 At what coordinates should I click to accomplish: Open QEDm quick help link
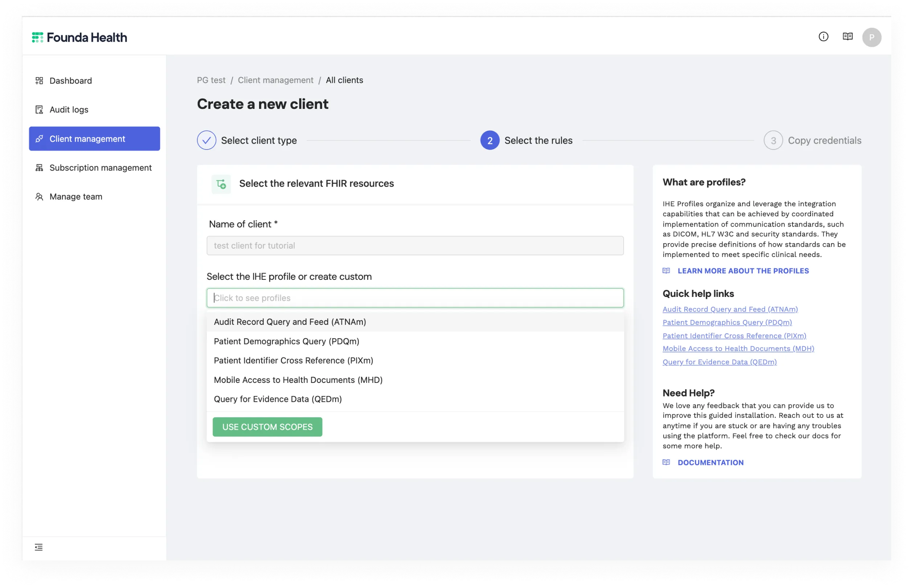click(719, 362)
